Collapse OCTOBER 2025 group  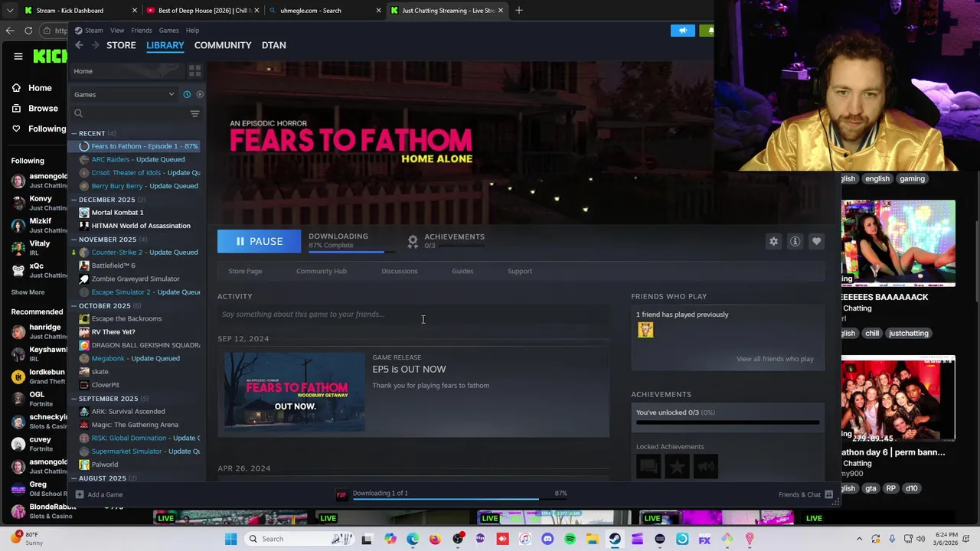click(74, 305)
